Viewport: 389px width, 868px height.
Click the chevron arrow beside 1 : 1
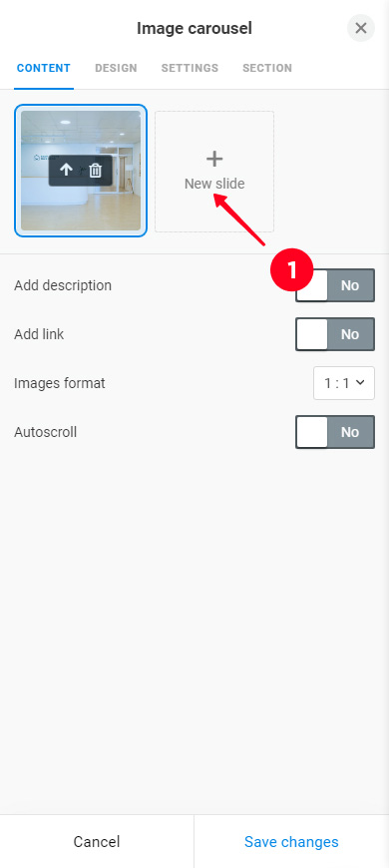pyautogui.click(x=360, y=382)
